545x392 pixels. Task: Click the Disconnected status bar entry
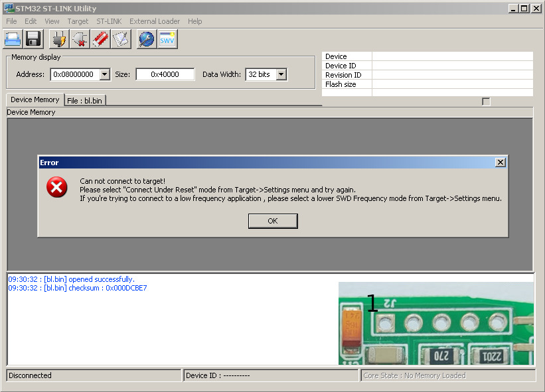click(x=94, y=375)
